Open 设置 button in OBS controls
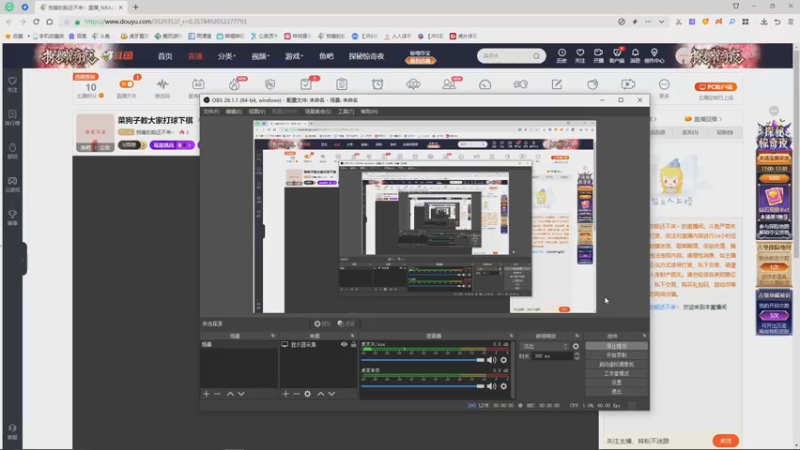This screenshot has height=450, width=800. click(x=616, y=383)
